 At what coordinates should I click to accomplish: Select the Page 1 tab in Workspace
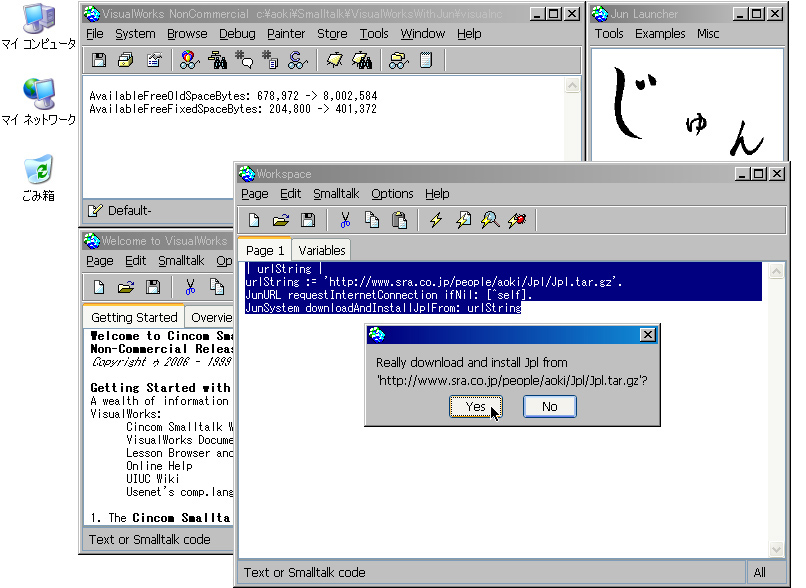(x=265, y=250)
